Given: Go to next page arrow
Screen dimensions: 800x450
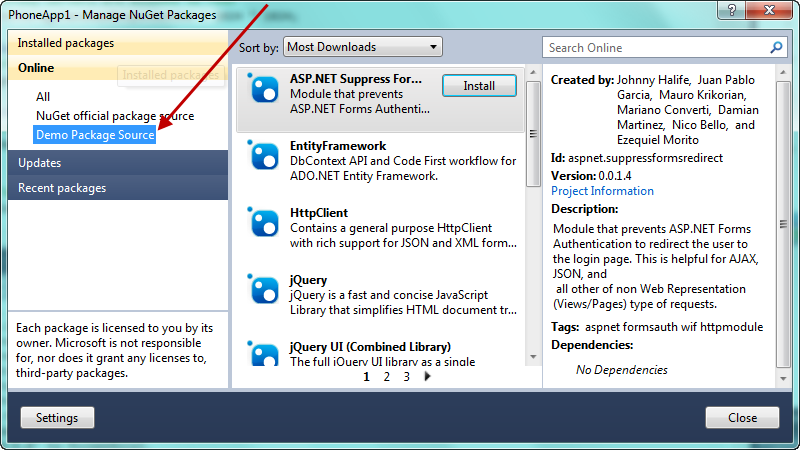Looking at the screenshot, I should [427, 377].
